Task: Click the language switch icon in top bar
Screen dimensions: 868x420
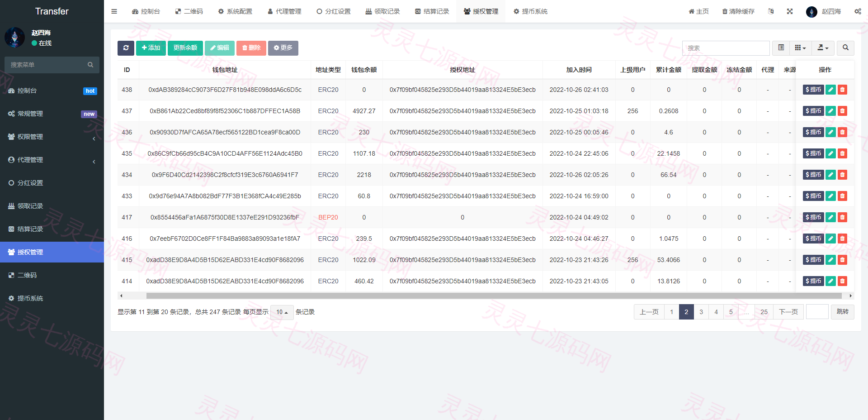Action: (771, 11)
